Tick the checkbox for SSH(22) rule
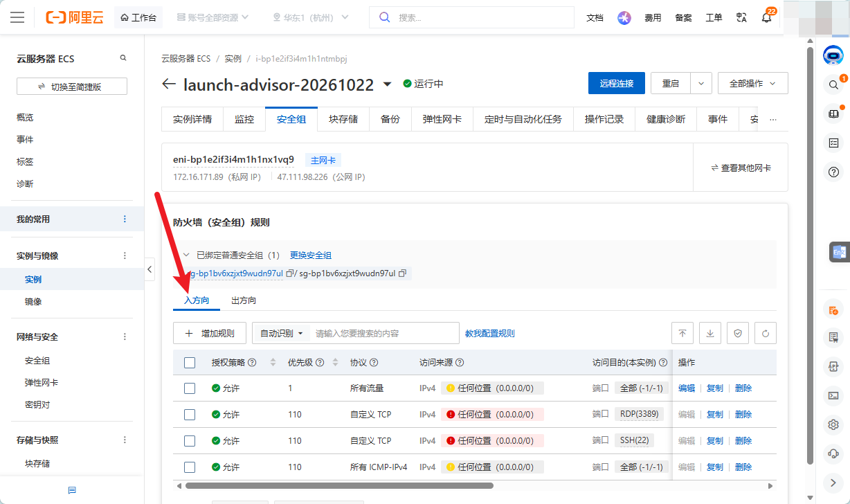The image size is (850, 504). (190, 441)
